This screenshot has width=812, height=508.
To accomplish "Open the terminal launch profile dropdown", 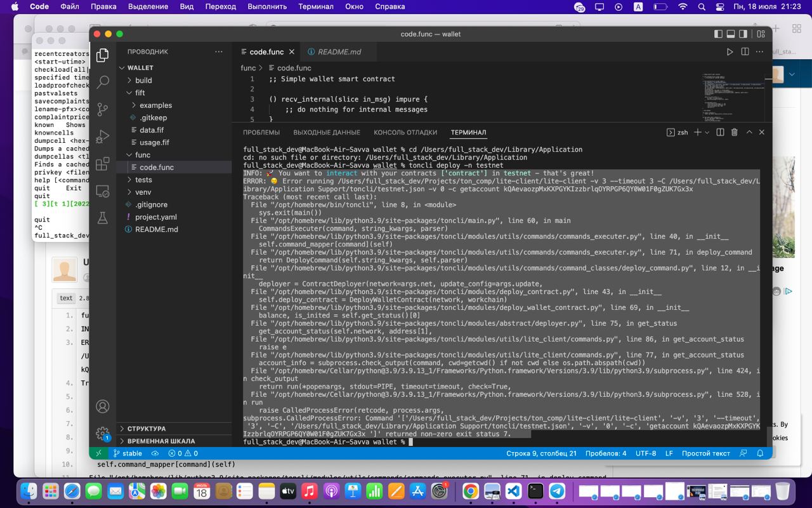I will point(707,132).
